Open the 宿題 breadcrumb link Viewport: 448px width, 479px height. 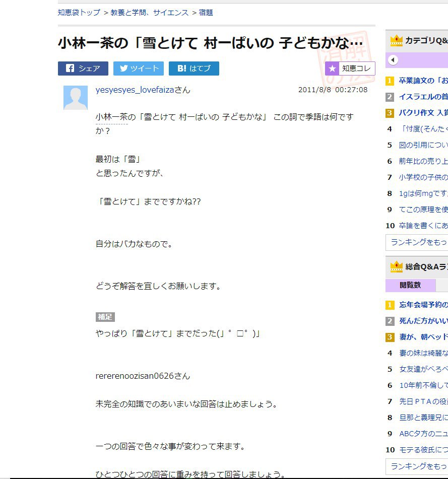[x=206, y=13]
